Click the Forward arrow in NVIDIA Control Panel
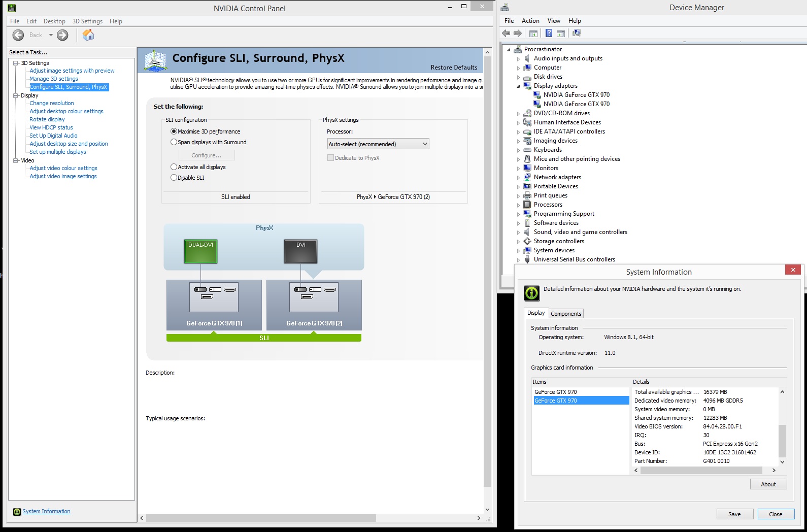807x532 pixels. click(x=62, y=35)
